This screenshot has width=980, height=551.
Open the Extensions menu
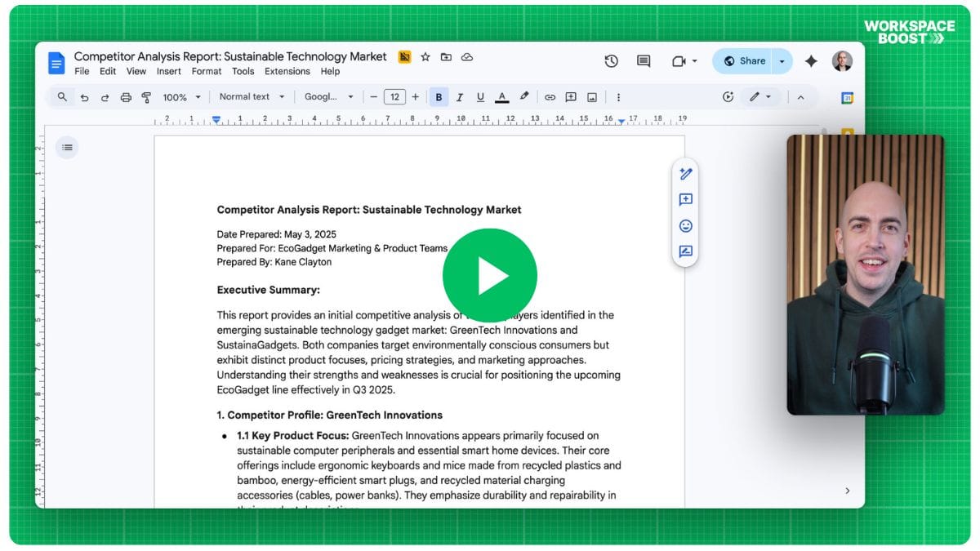(287, 72)
